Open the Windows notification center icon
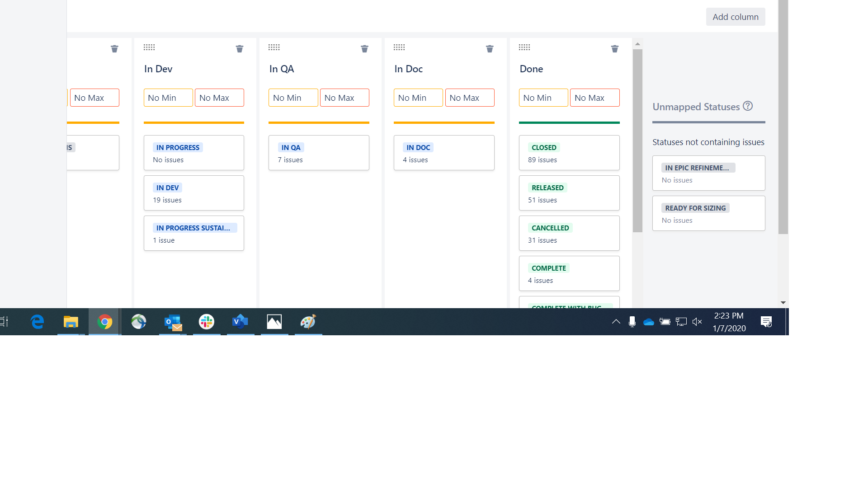The width and height of the screenshot is (868, 488). coord(766,322)
